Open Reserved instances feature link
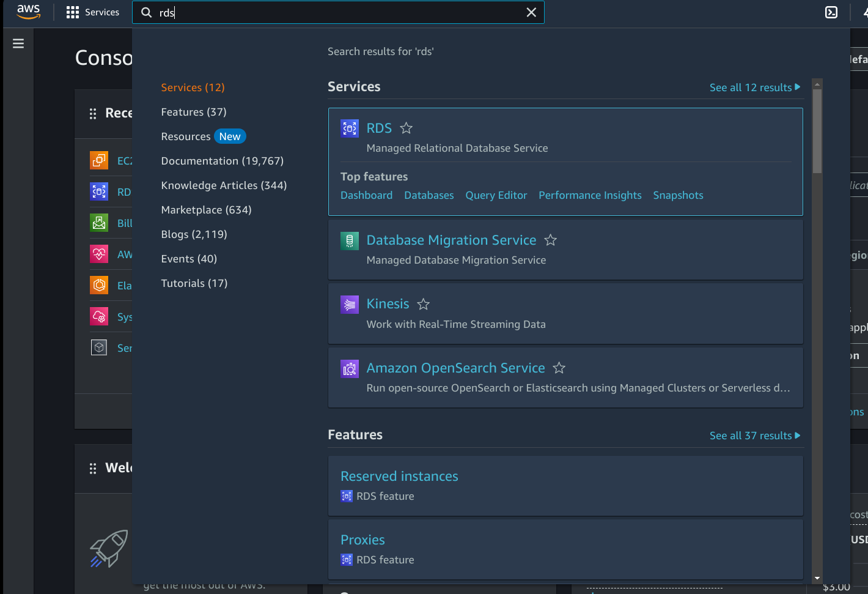 pyautogui.click(x=399, y=476)
